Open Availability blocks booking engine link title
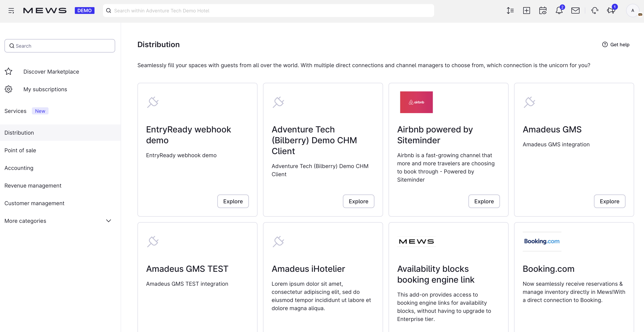Viewport: 644px width, 332px height. [436, 274]
